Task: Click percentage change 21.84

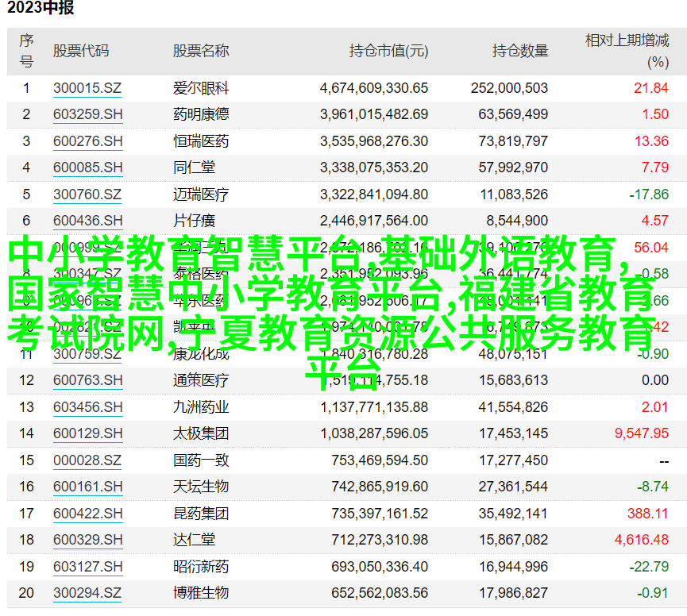Action: click(651, 88)
